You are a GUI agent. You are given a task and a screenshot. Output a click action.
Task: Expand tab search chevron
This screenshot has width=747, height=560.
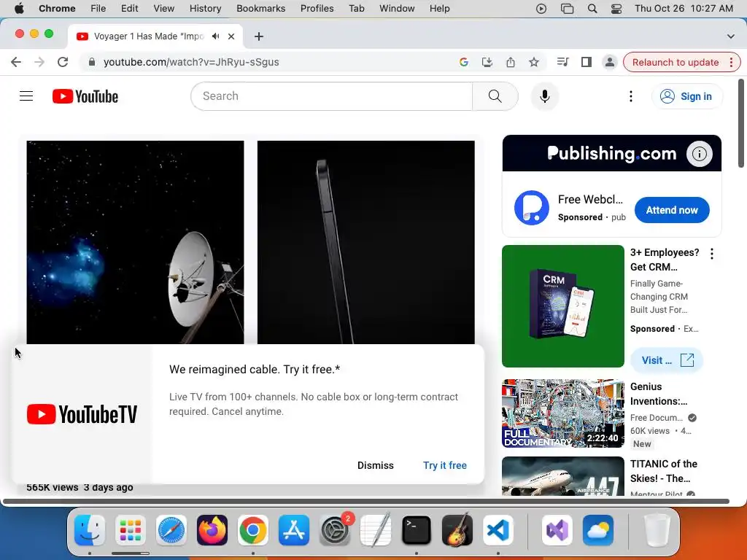tap(730, 36)
